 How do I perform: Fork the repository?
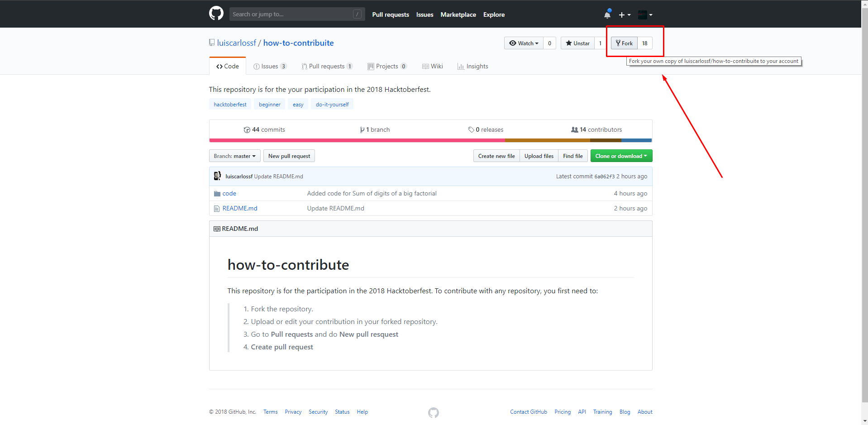pos(624,43)
